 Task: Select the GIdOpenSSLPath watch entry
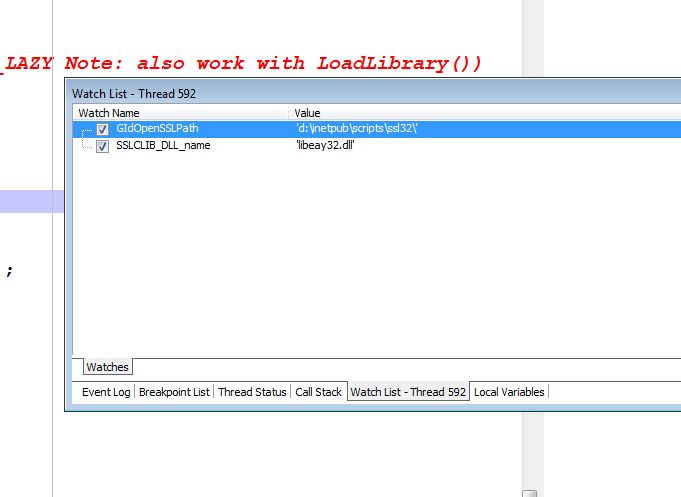157,129
